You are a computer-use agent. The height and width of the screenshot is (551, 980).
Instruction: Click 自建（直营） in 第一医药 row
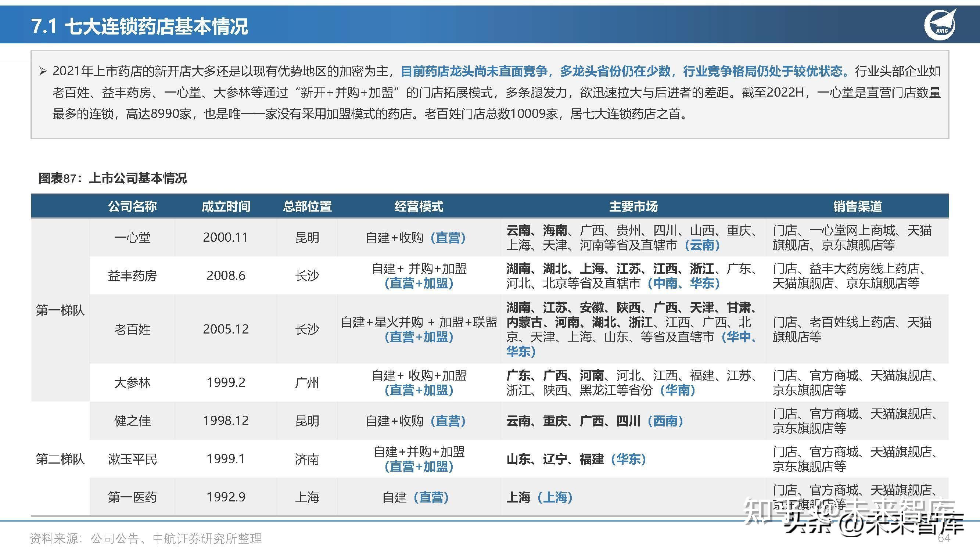click(416, 497)
